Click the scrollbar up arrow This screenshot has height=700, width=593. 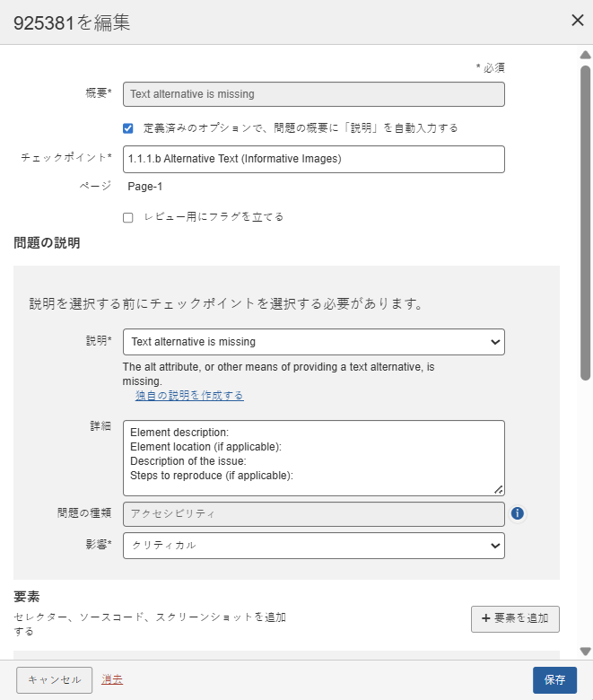(x=585, y=56)
